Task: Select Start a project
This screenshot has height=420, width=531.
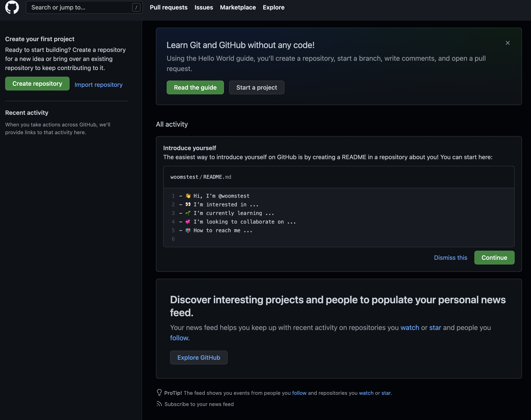Action: (x=256, y=87)
